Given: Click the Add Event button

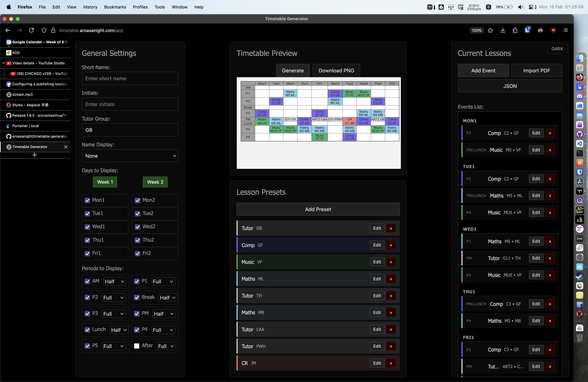Looking at the screenshot, I should (483, 71).
